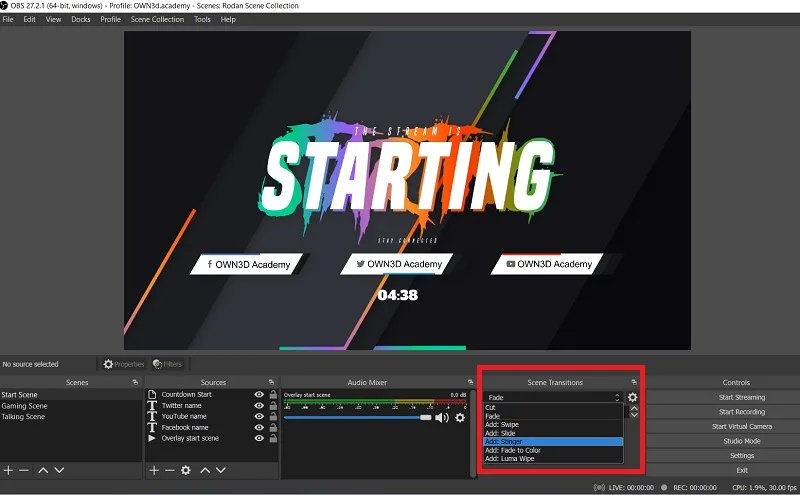Open the Fade transition dropdown
Image resolution: width=800 pixels, height=495 pixels.
(553, 397)
